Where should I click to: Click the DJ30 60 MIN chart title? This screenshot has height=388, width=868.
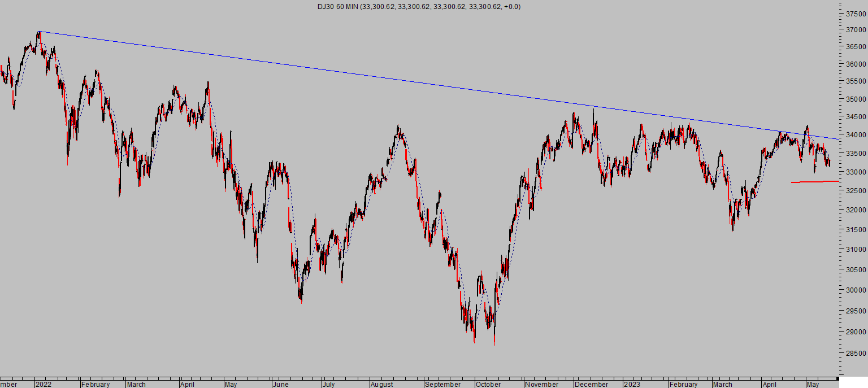(419, 6)
